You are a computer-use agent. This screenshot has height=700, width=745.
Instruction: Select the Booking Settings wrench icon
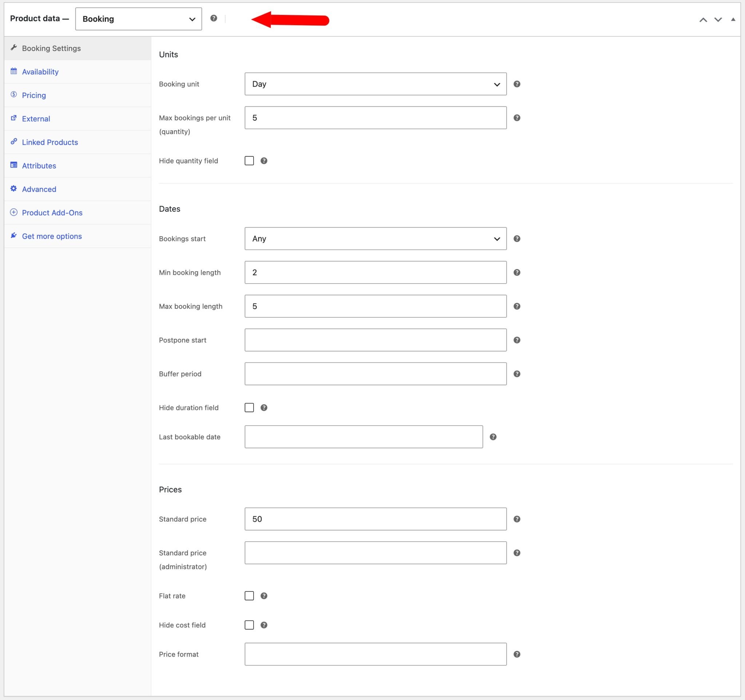click(x=14, y=47)
